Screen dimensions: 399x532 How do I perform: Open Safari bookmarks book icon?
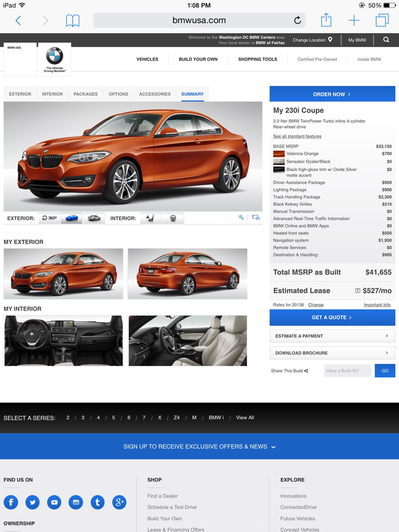(73, 20)
